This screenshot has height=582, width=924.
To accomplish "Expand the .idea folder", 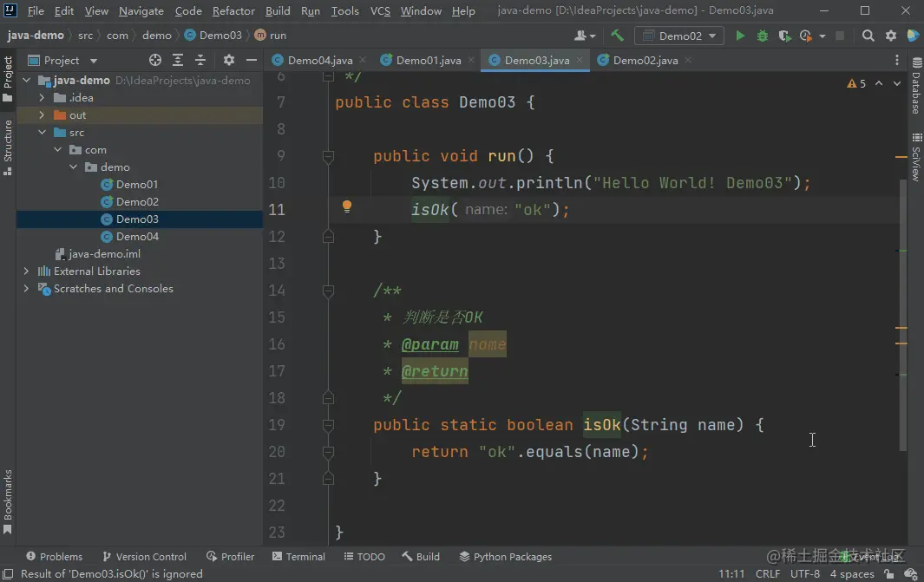I will [x=42, y=98].
